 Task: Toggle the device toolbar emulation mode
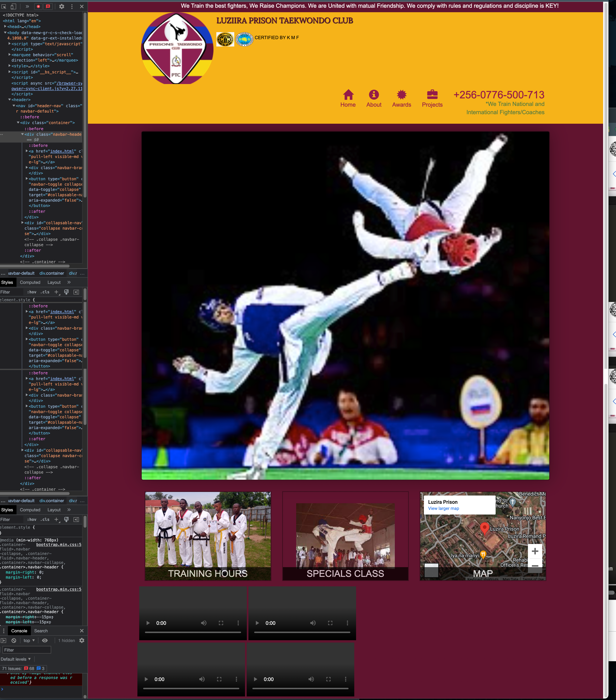click(13, 6)
